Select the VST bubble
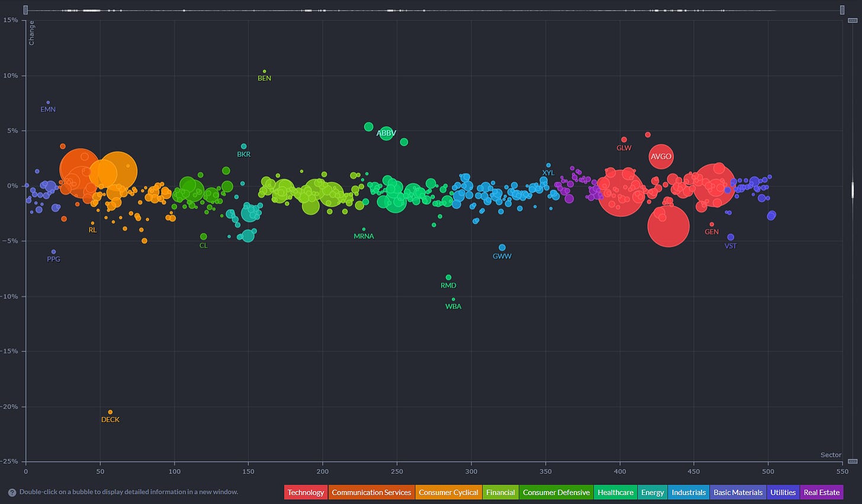The image size is (862, 504). [x=731, y=237]
